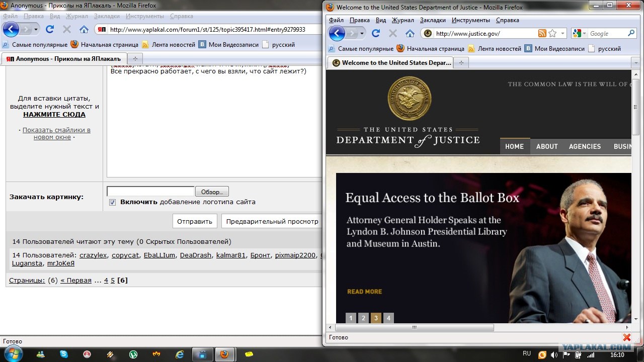Open 'Закладки' menu in the justice.gov window
This screenshot has height=362, width=644.
click(433, 20)
